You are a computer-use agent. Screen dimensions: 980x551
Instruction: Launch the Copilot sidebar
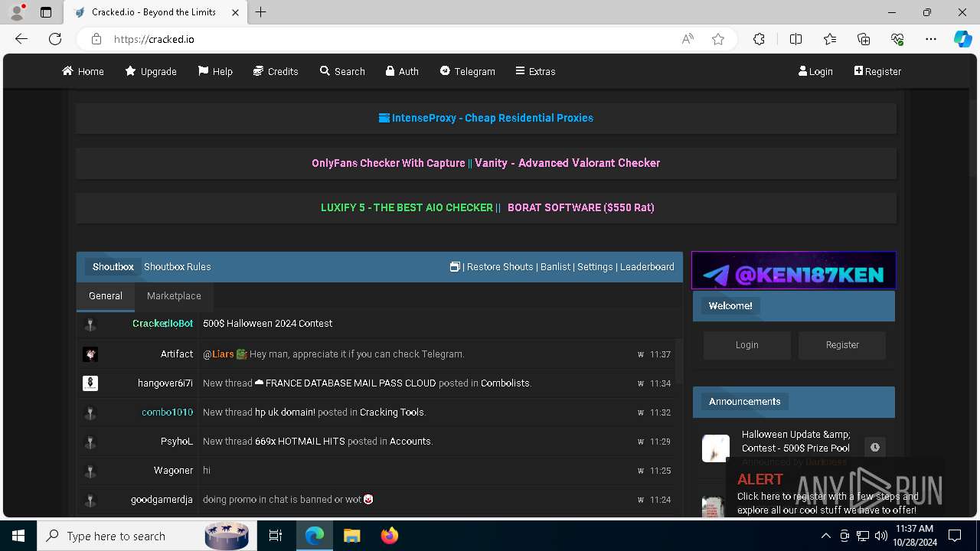pos(962,39)
